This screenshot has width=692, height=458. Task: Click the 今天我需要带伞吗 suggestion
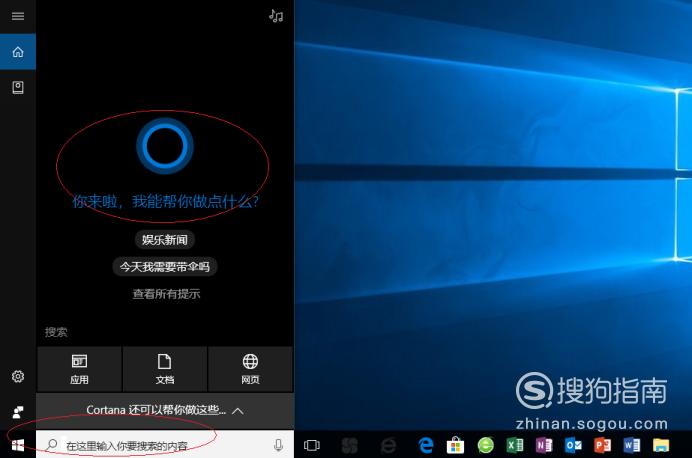(x=165, y=267)
